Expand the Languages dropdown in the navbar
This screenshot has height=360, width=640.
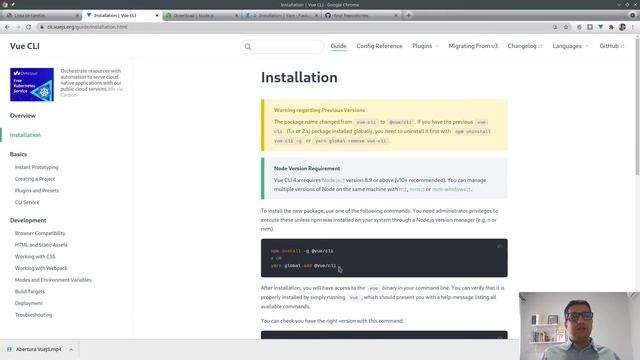coord(570,46)
